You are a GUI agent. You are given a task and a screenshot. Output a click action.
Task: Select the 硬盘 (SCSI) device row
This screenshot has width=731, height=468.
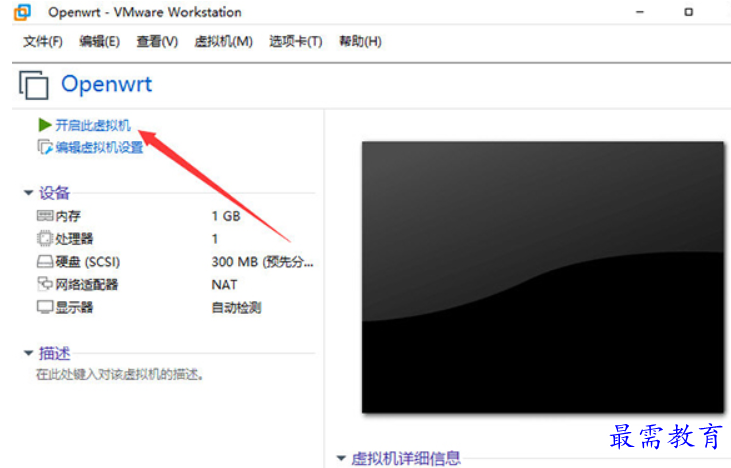pos(175,262)
